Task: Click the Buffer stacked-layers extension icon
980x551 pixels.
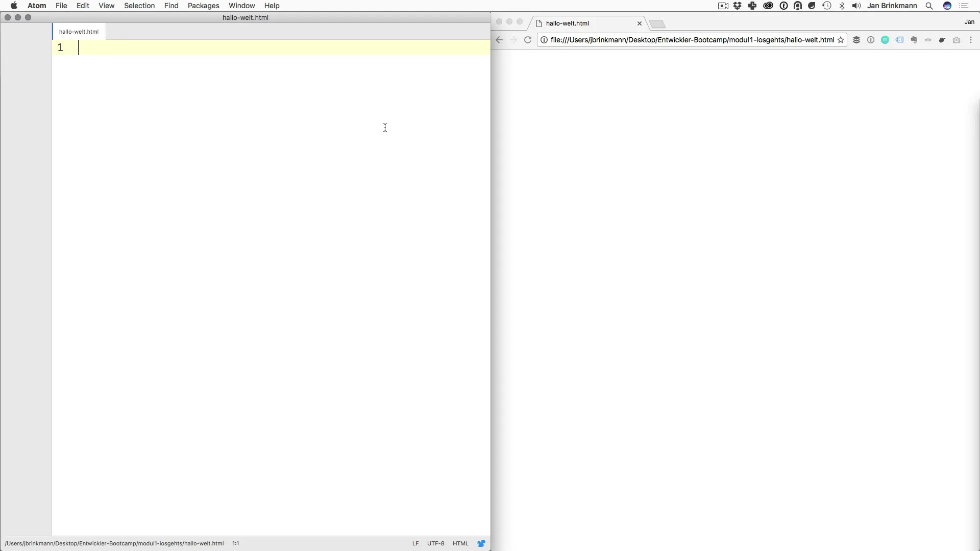Action: click(x=856, y=40)
